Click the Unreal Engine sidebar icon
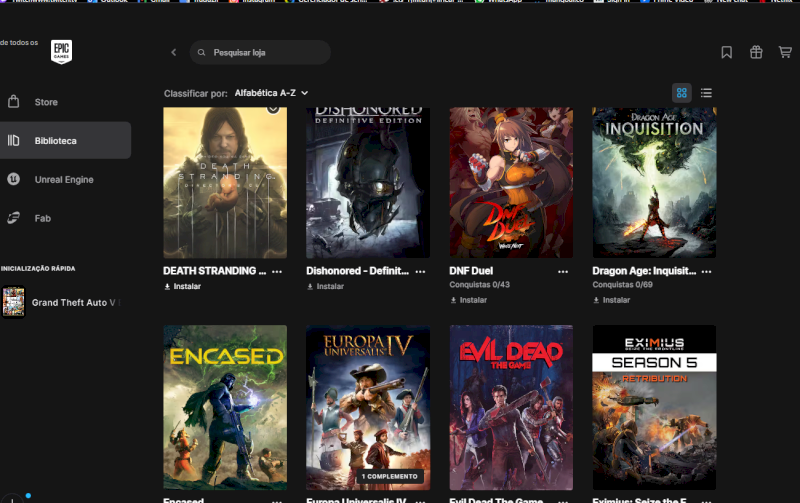800x503 pixels. coord(14,179)
